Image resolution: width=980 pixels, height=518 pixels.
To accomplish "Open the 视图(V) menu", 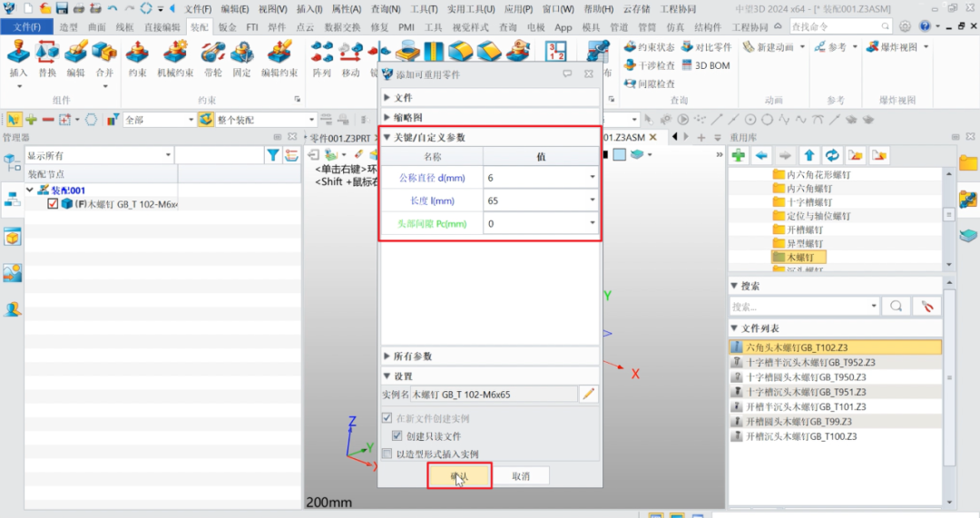I will tap(272, 9).
